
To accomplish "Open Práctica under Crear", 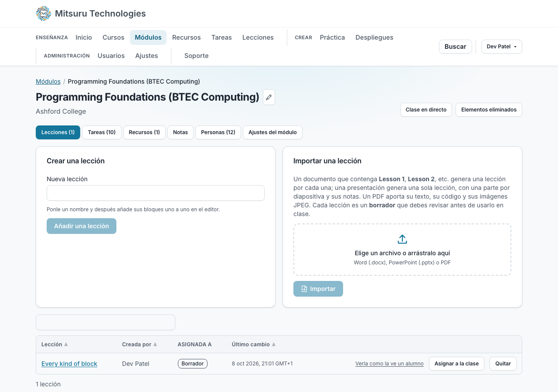I will click(x=333, y=37).
